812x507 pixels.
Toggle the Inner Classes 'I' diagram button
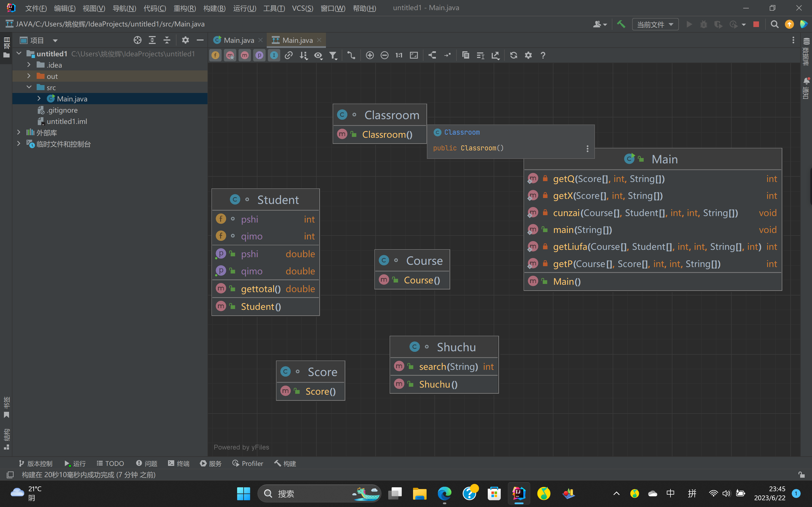(x=274, y=55)
